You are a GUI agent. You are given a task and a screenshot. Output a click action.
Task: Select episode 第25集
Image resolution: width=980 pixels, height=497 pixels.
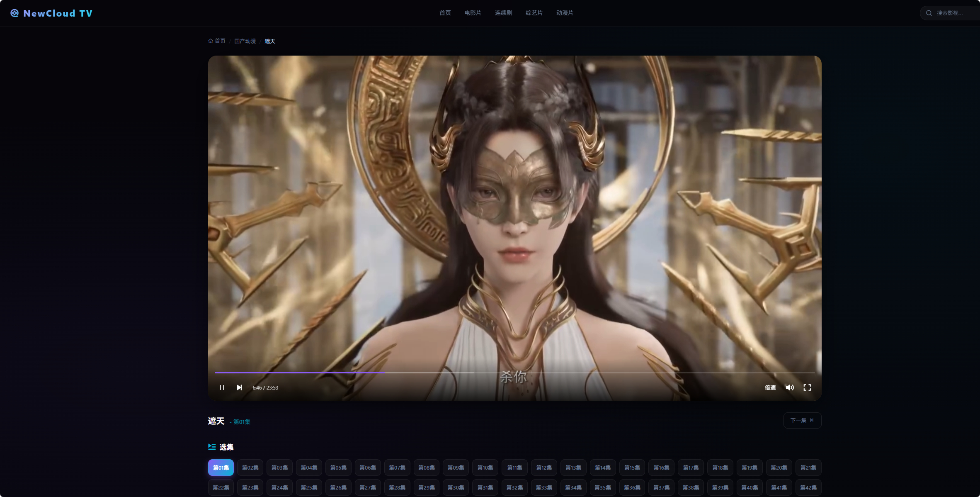coord(309,487)
